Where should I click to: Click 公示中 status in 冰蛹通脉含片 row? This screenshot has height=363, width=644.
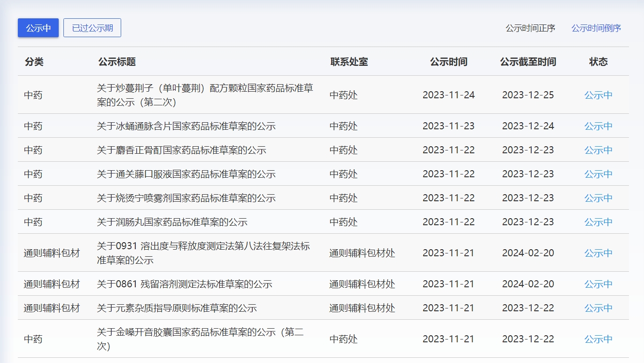598,126
